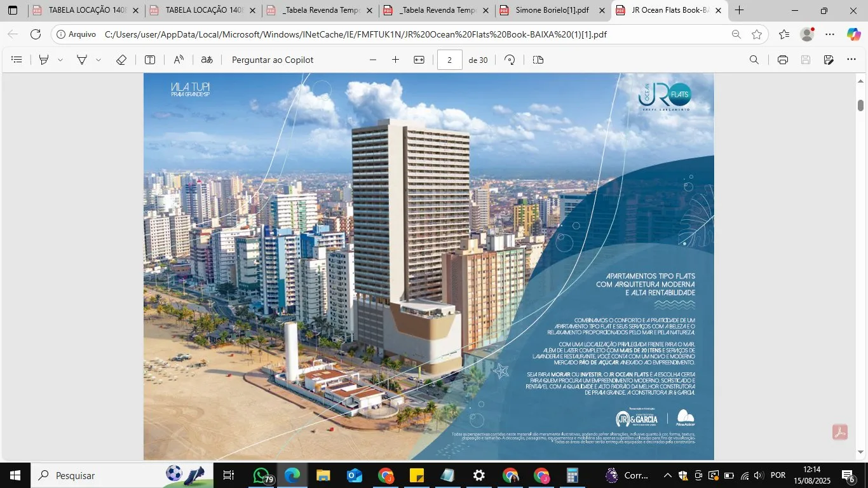Zoom in with the plus button
The image size is (868, 488).
pyautogui.click(x=395, y=60)
